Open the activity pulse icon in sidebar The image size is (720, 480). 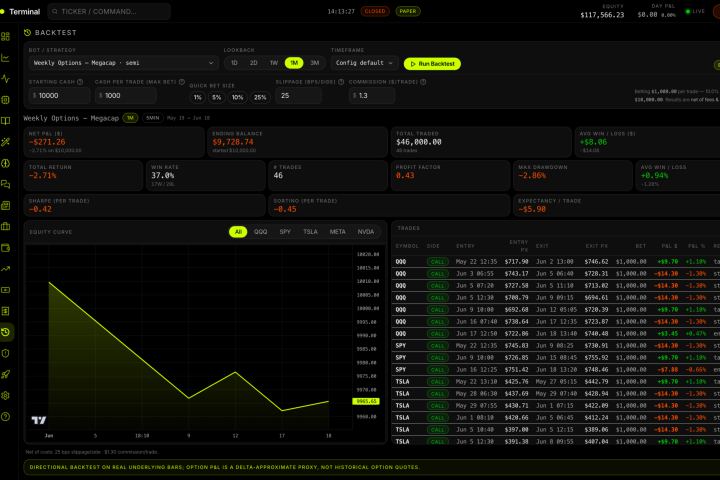click(6, 79)
